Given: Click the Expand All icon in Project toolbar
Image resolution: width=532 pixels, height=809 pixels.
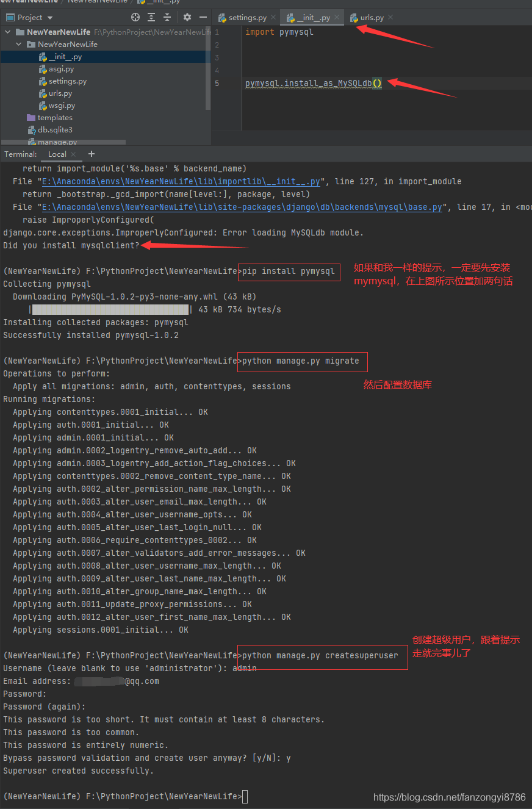Looking at the screenshot, I should pos(150,17).
